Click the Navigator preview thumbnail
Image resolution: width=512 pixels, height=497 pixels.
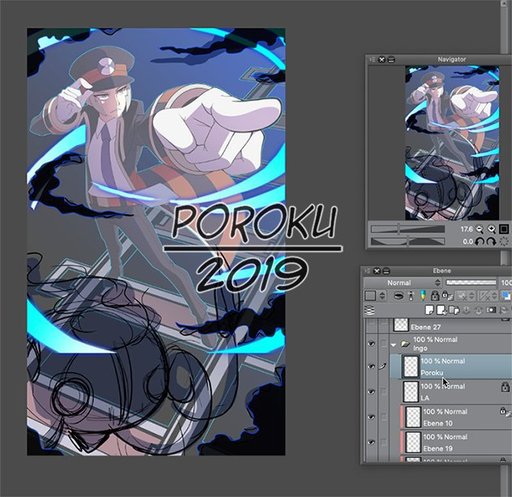click(452, 143)
